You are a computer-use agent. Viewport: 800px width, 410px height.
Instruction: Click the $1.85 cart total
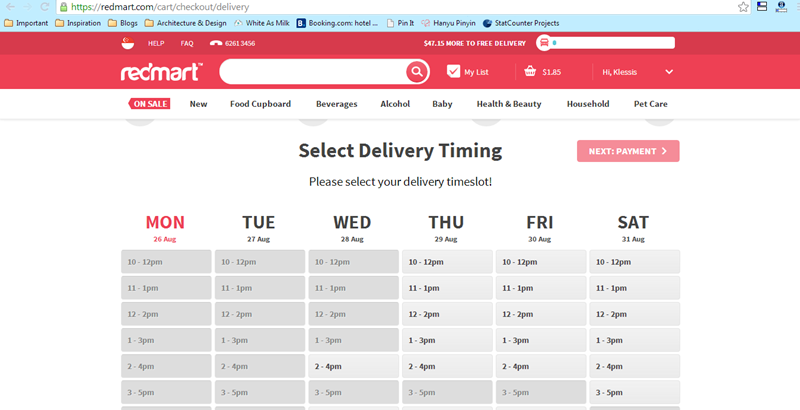click(x=552, y=72)
